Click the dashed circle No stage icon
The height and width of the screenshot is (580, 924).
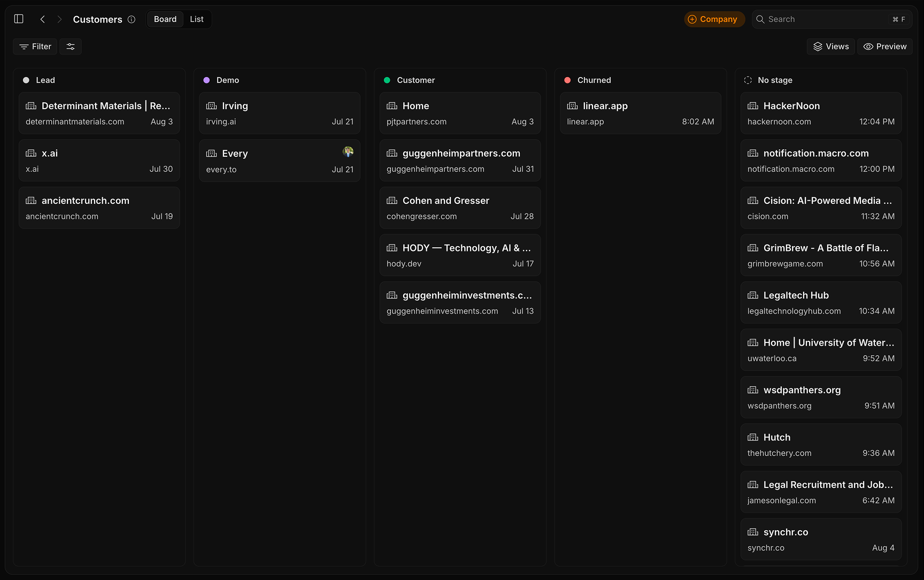click(x=748, y=80)
